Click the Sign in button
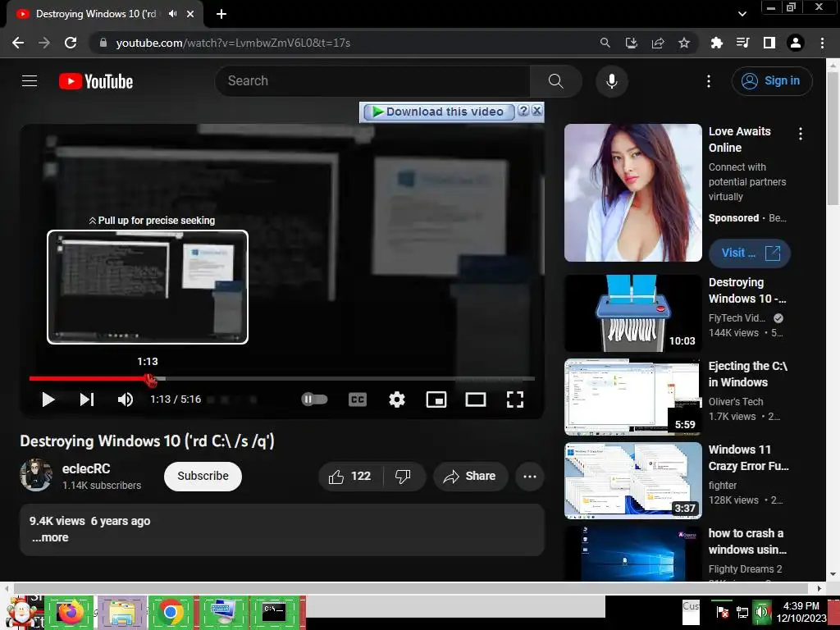The image size is (840, 630). 772,81
